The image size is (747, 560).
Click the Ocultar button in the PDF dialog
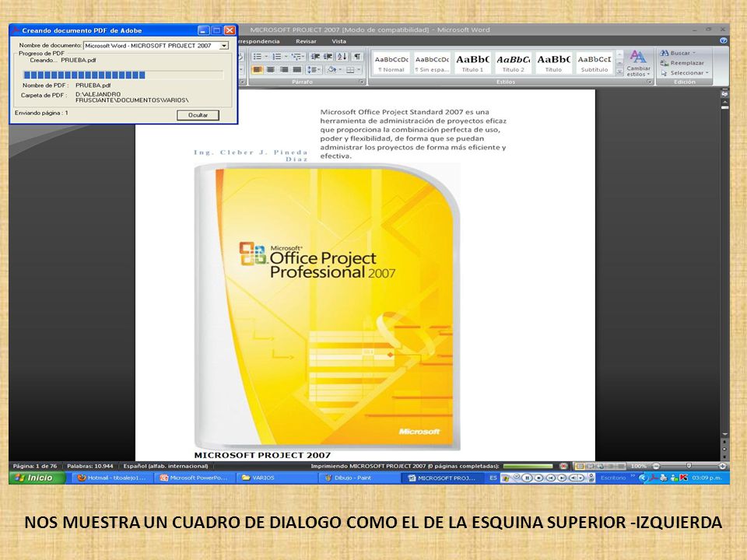[198, 115]
